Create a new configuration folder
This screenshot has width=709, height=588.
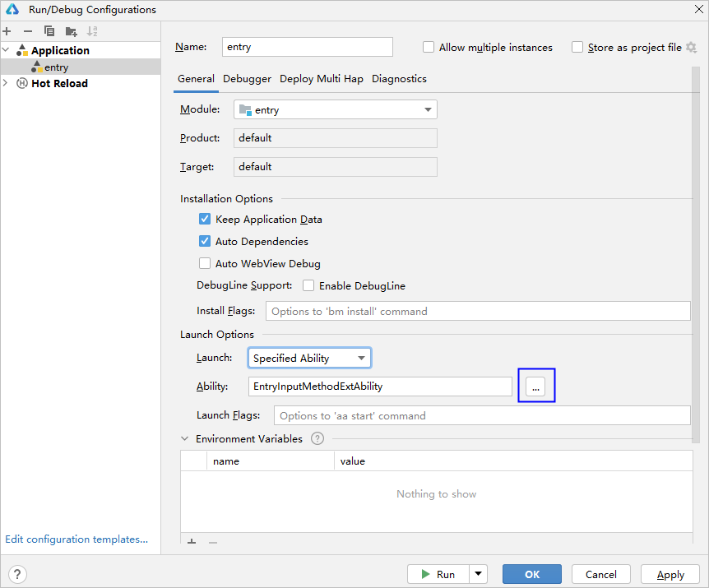72,31
